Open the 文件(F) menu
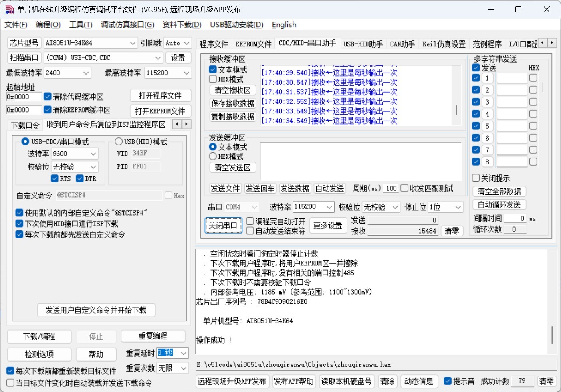Image resolution: width=561 pixels, height=392 pixels. coord(16,25)
